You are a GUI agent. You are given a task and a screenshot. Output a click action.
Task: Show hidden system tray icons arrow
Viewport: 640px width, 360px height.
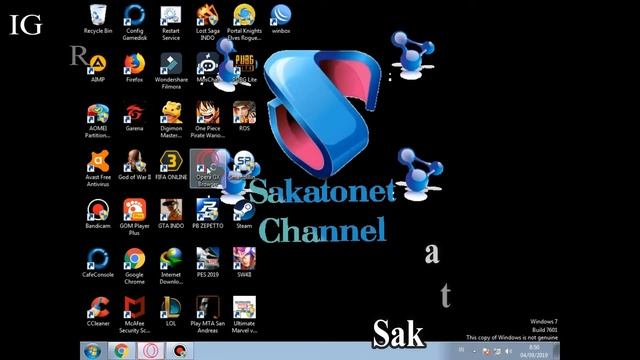pyautogui.click(x=474, y=351)
